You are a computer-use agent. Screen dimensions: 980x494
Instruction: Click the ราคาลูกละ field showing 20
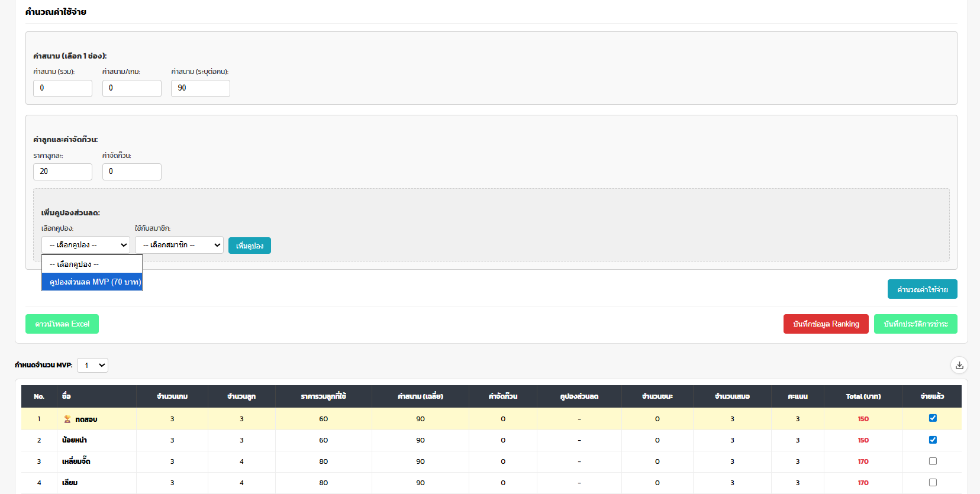(x=63, y=172)
